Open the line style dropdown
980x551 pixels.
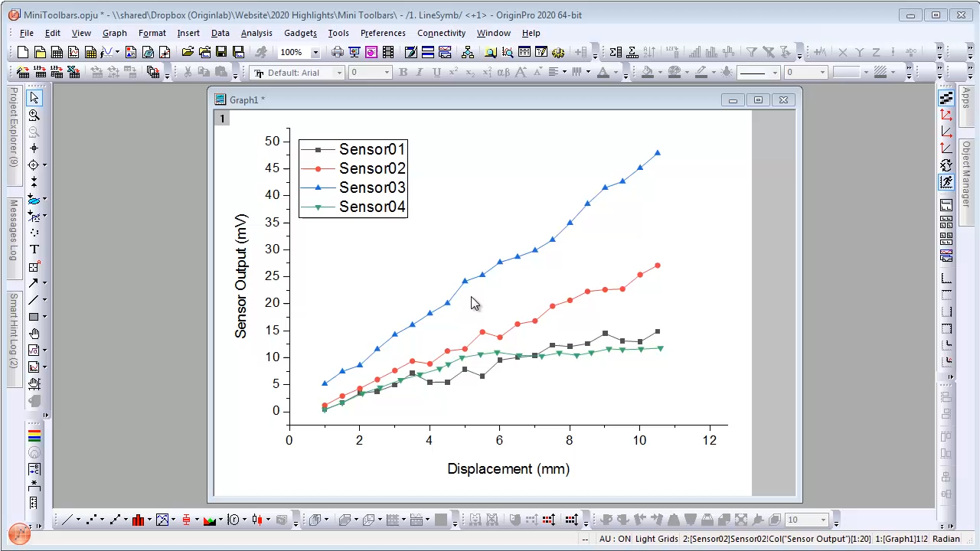(775, 73)
